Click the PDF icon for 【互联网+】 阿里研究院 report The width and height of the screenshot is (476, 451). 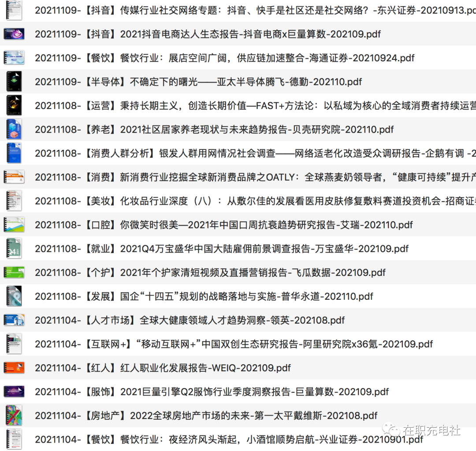(x=14, y=344)
